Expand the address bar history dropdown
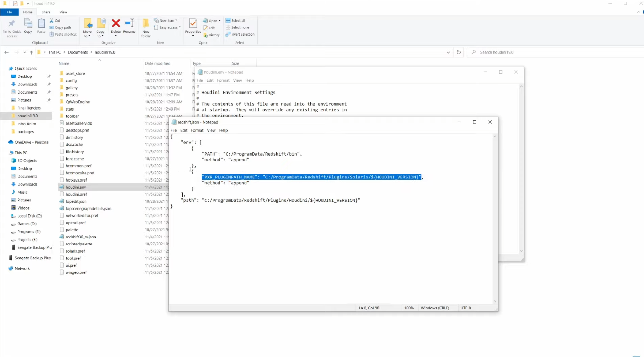The height and width of the screenshot is (357, 644). (x=448, y=52)
